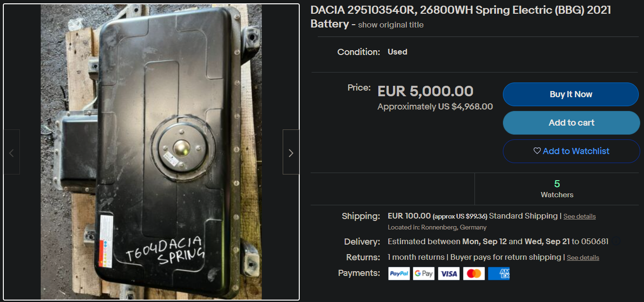The height and width of the screenshot is (302, 644).
Task: Add the battery to cart
Action: (571, 123)
